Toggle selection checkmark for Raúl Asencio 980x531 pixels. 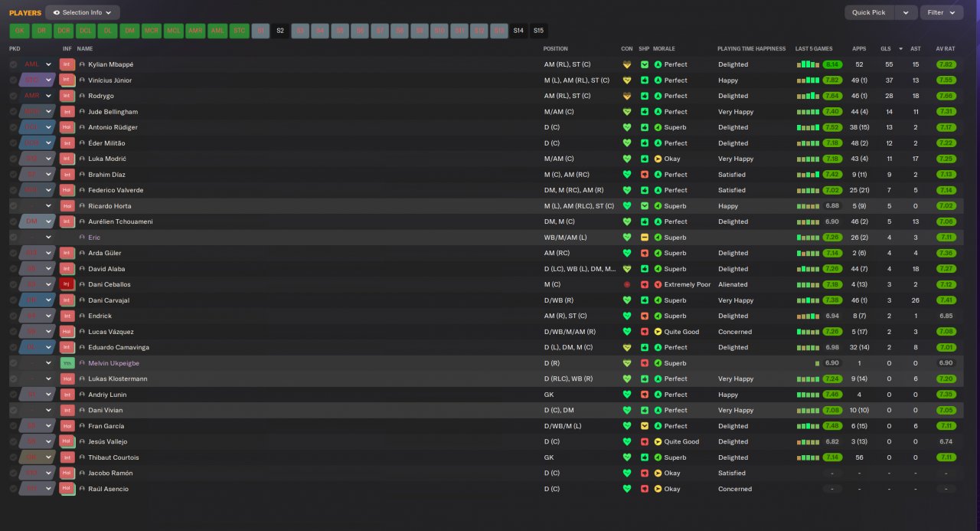click(14, 489)
